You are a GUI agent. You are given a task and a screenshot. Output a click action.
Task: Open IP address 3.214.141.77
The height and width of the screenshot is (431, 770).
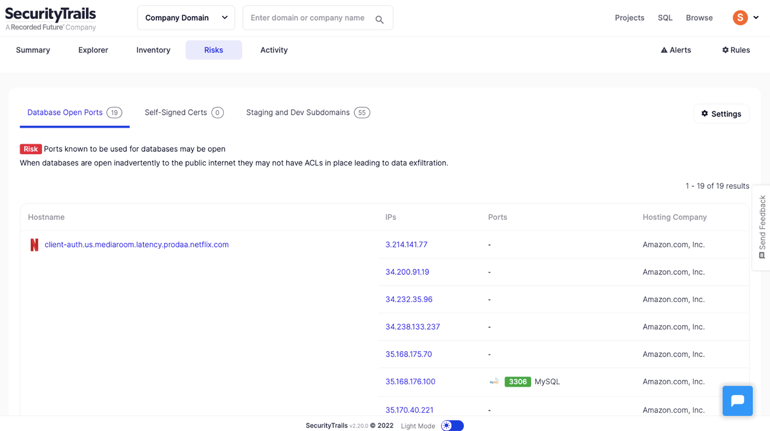click(x=406, y=244)
